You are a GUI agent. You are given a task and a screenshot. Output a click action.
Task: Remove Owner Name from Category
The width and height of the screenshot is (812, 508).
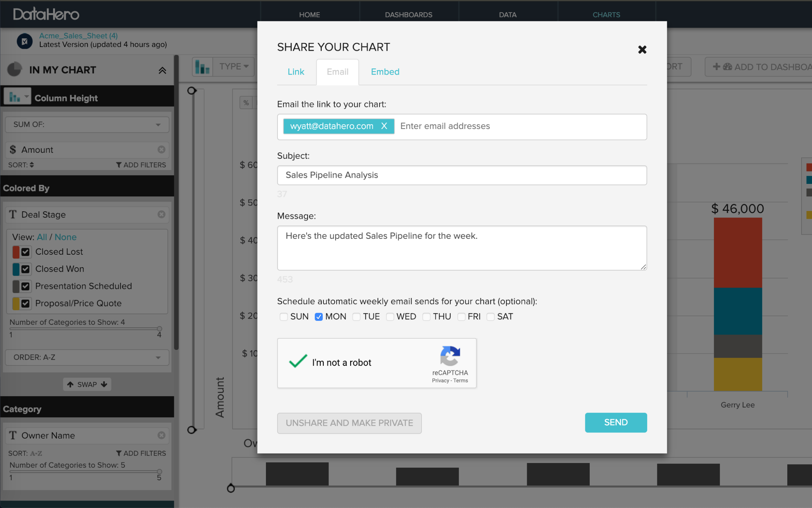click(x=162, y=436)
